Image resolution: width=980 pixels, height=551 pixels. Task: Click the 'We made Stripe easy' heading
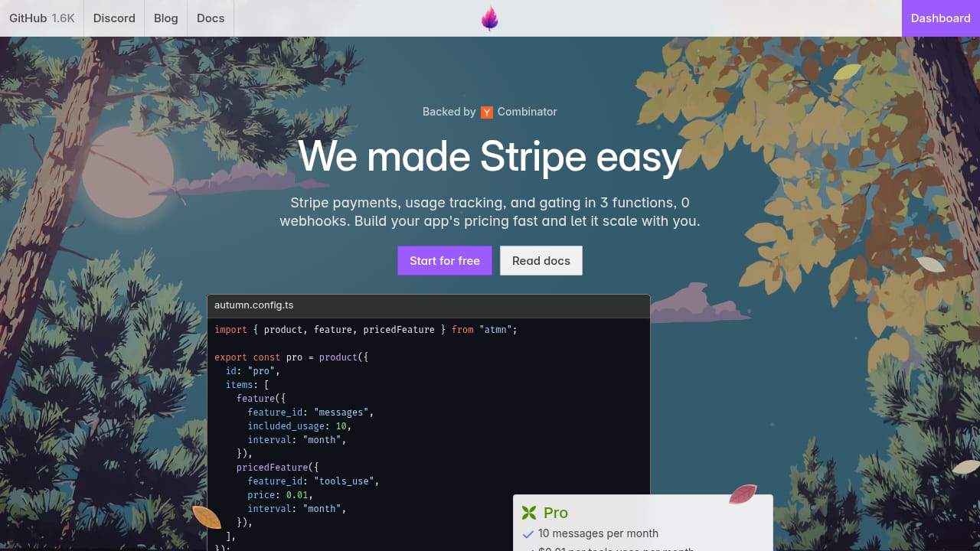pos(490,156)
